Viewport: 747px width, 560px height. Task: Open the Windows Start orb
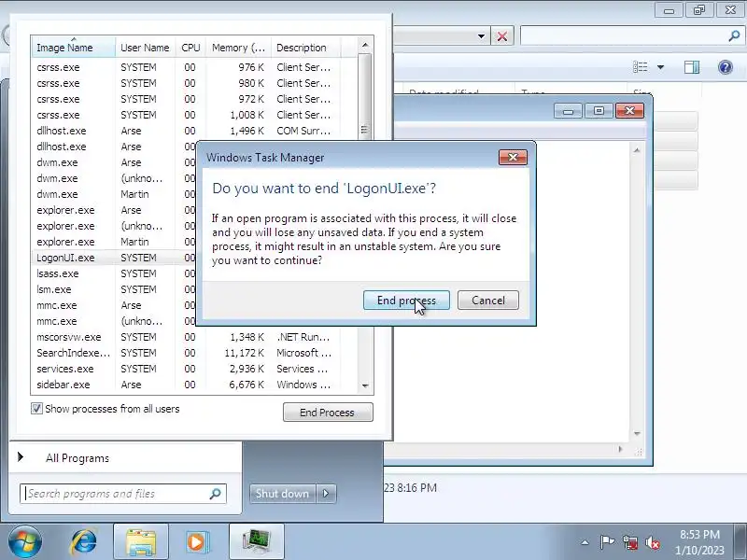25,542
